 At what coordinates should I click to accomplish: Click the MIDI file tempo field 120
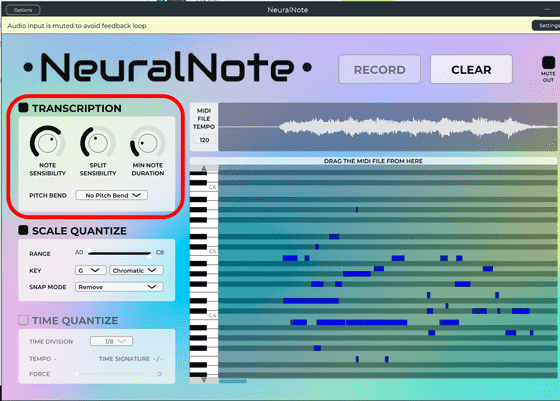click(x=204, y=140)
